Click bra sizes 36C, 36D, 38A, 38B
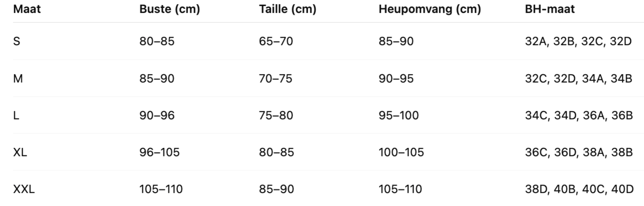 coord(579,152)
